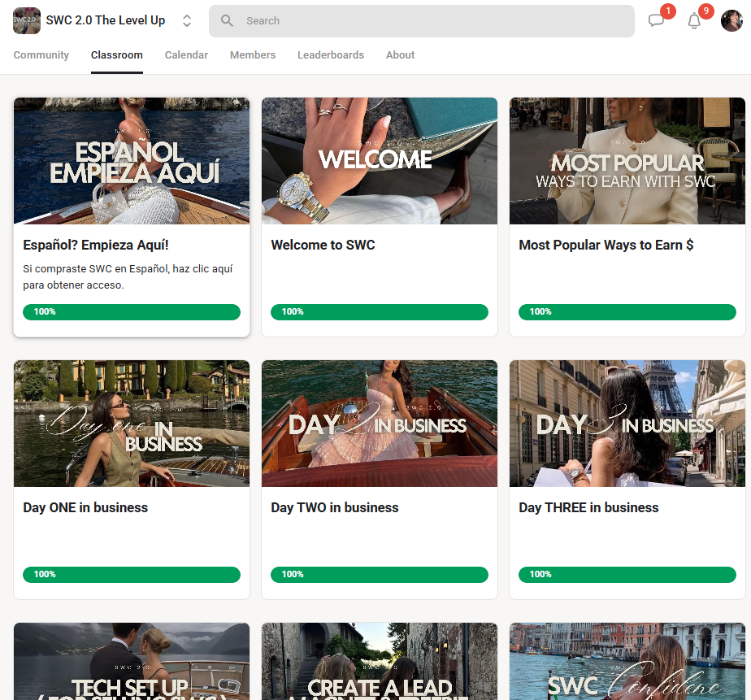Viewport: 751px width, 700px height.
Task: Open the Español Empieza Aquí course thumbnail
Action: pos(132,161)
